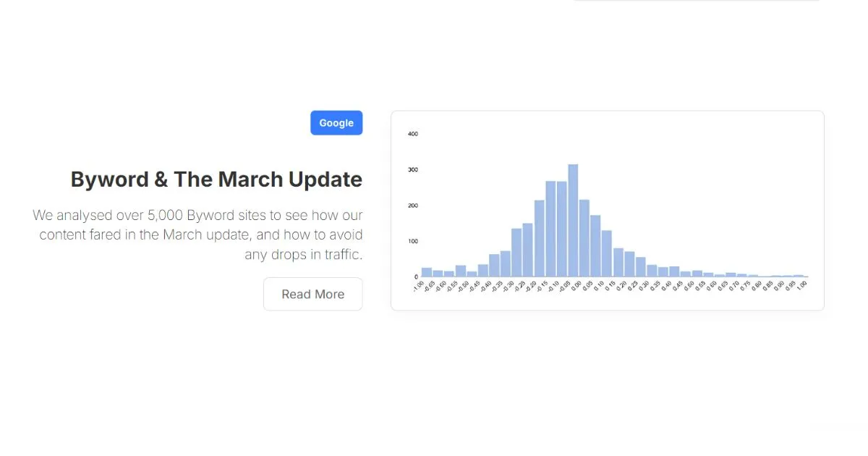868x456 pixels.
Task: Click the 100 label on chart y-axis
Action: click(413, 241)
